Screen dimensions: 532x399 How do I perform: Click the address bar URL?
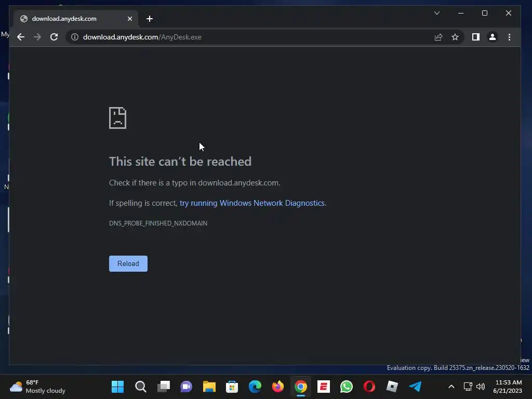click(x=142, y=37)
